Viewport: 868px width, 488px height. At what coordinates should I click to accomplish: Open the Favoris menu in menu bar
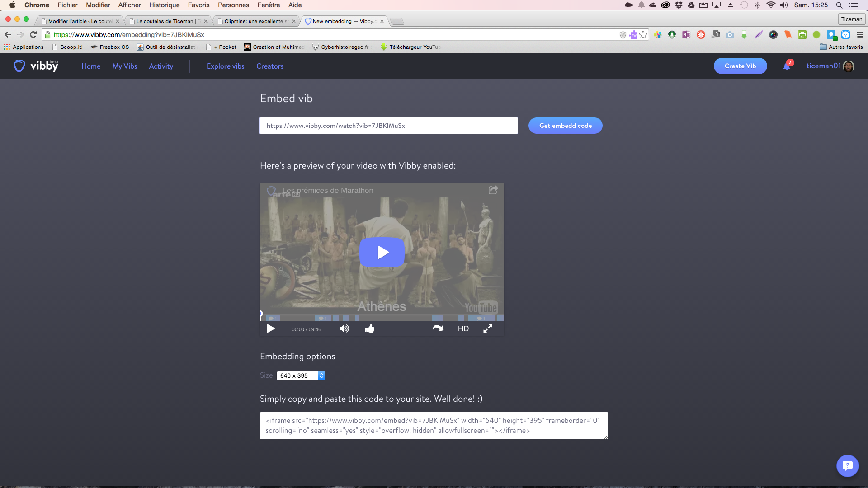tap(198, 5)
